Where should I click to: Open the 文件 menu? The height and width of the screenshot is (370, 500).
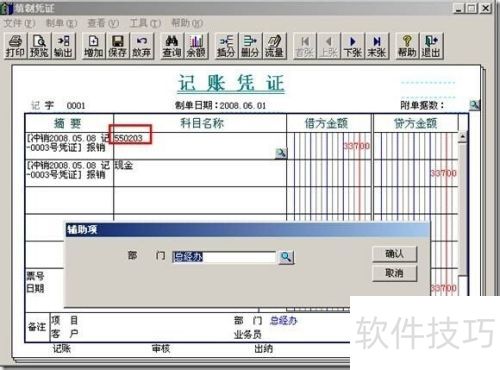20,23
